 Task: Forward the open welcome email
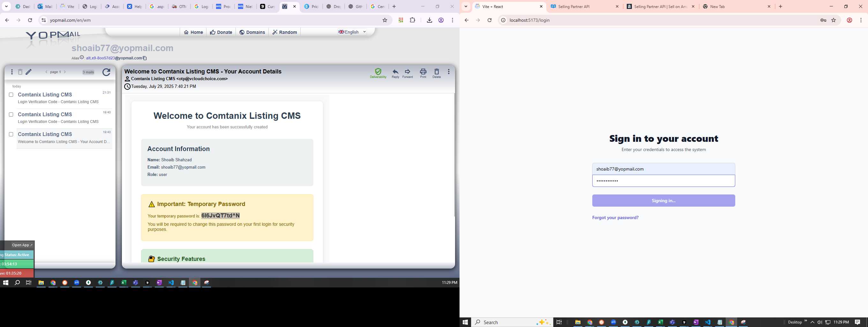[408, 73]
